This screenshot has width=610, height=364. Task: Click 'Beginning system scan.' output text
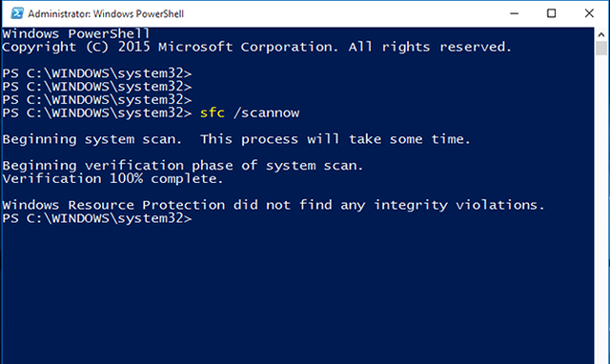tap(92, 139)
